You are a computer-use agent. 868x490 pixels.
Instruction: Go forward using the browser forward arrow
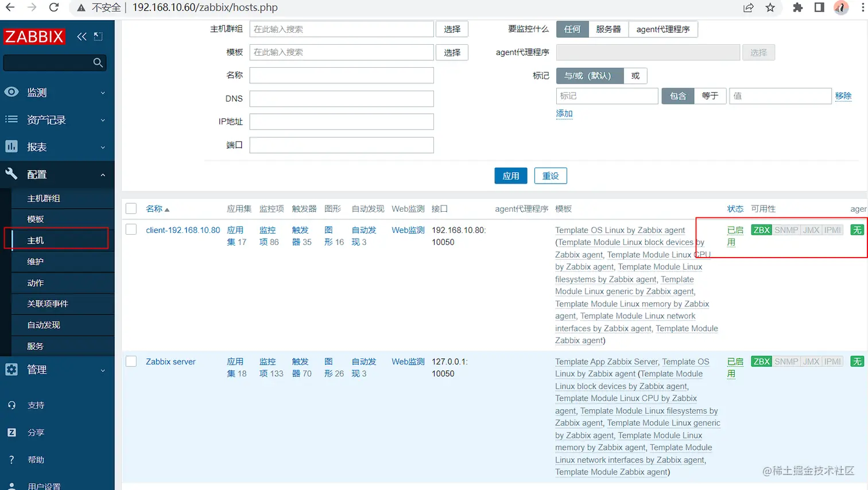(32, 7)
